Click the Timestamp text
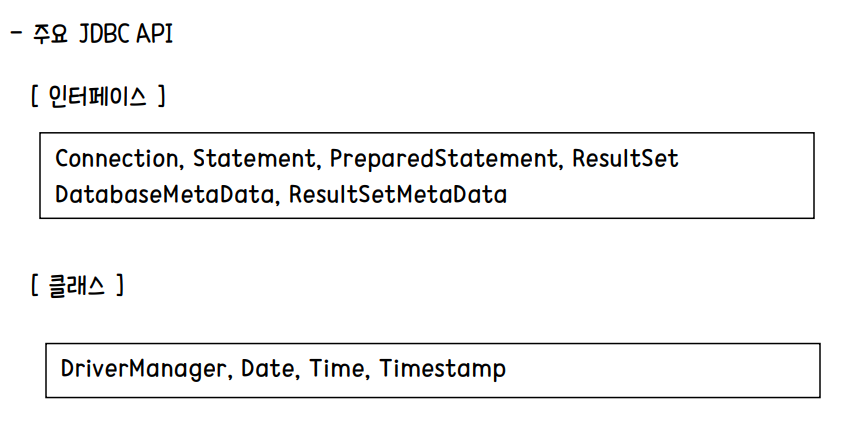The image size is (850, 436). tap(442, 370)
